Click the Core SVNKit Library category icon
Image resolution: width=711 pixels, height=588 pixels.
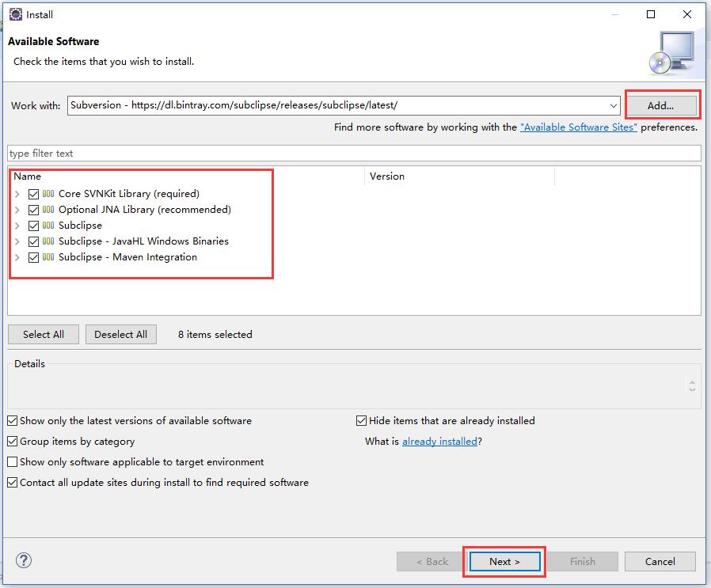48,194
